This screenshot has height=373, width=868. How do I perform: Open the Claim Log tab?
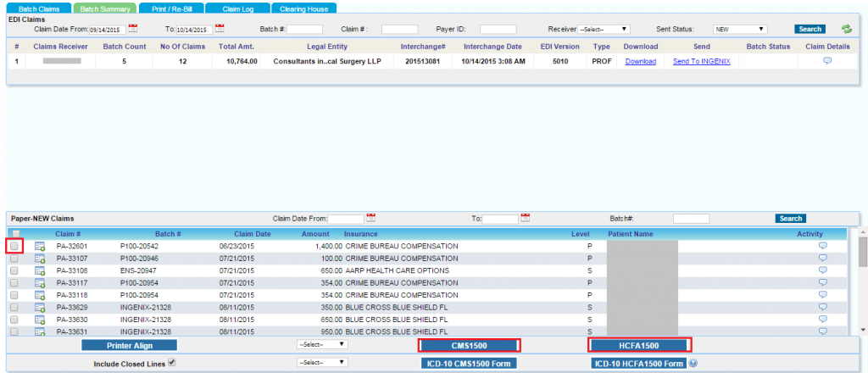[238, 8]
